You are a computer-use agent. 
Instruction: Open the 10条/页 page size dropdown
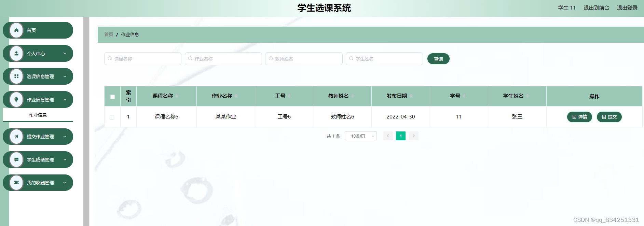pyautogui.click(x=361, y=136)
